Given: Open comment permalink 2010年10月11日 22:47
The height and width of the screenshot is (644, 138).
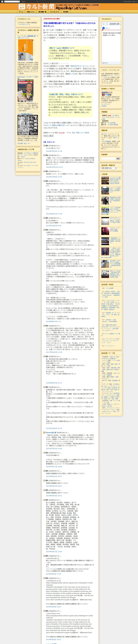Looking at the screenshot, I should point(54,167).
